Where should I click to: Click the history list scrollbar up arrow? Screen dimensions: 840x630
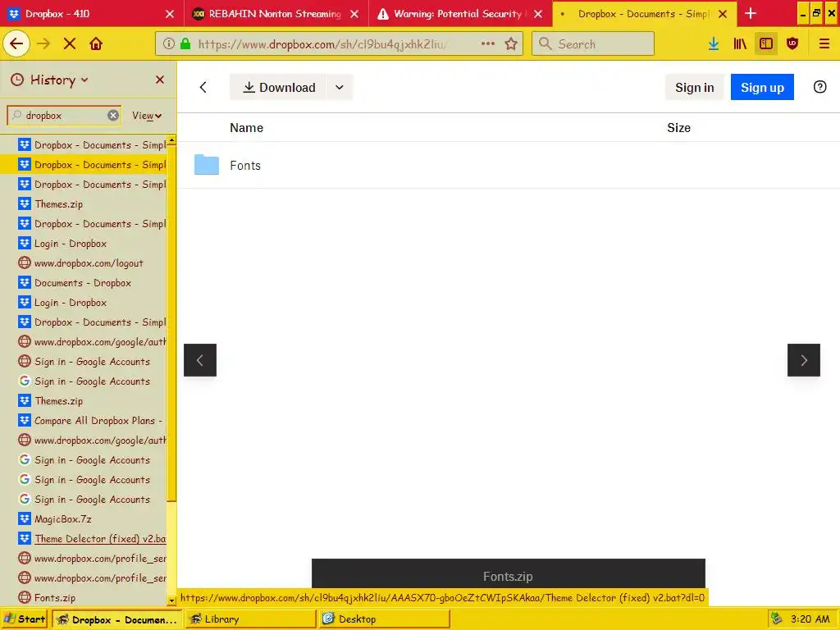click(x=171, y=139)
